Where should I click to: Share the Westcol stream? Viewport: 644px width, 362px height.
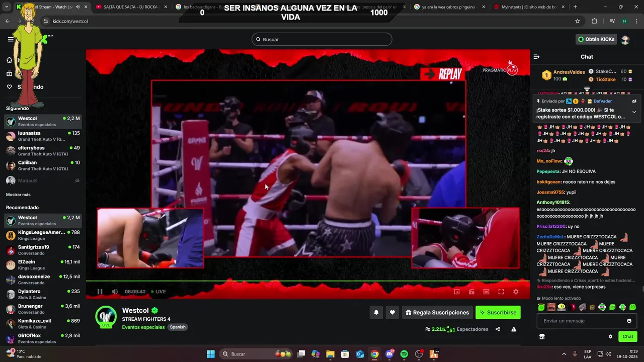[498, 329]
